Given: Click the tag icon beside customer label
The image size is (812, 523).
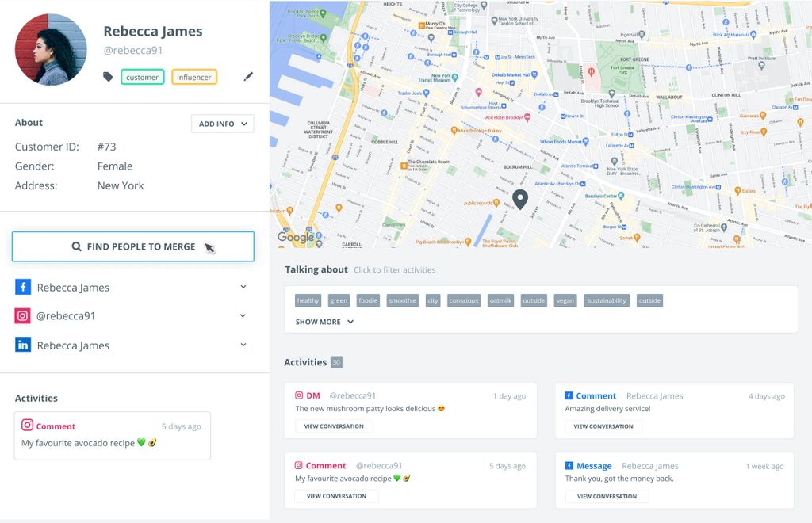Looking at the screenshot, I should click(108, 77).
